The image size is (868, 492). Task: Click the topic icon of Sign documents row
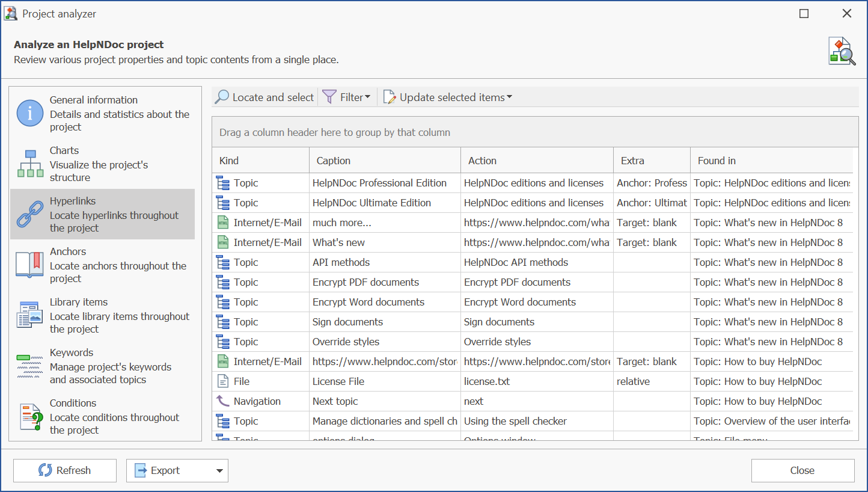coord(223,322)
